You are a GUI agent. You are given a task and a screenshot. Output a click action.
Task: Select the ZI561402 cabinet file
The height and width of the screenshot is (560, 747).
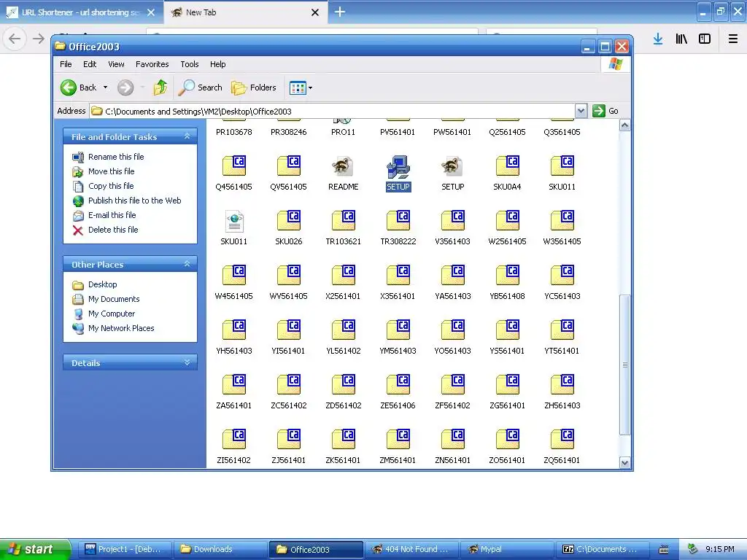(x=234, y=440)
